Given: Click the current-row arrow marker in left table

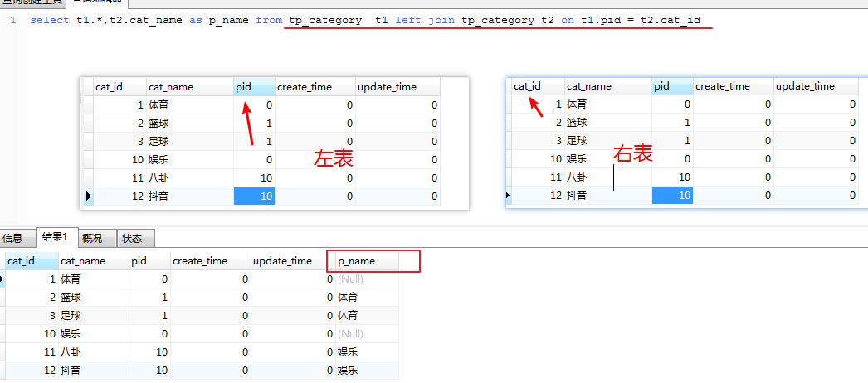Looking at the screenshot, I should (x=88, y=196).
